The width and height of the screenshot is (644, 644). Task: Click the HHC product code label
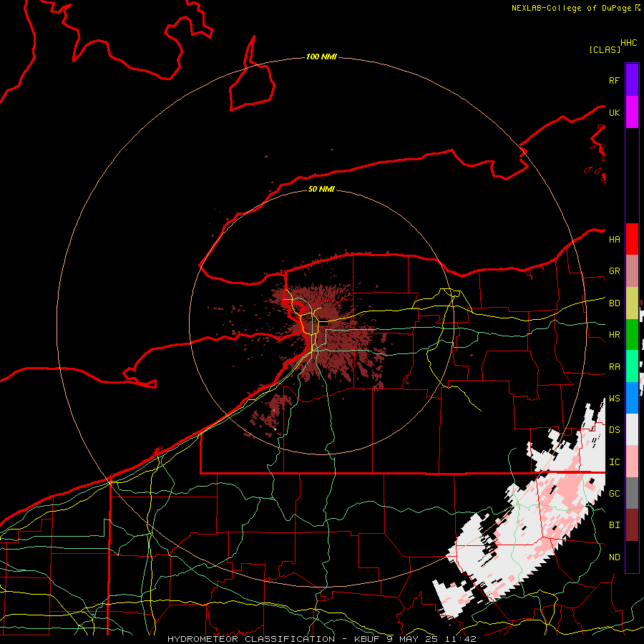tap(628, 43)
